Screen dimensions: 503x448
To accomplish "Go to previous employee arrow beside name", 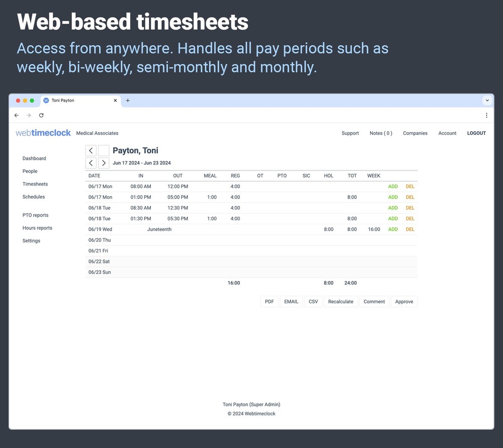I will [91, 150].
